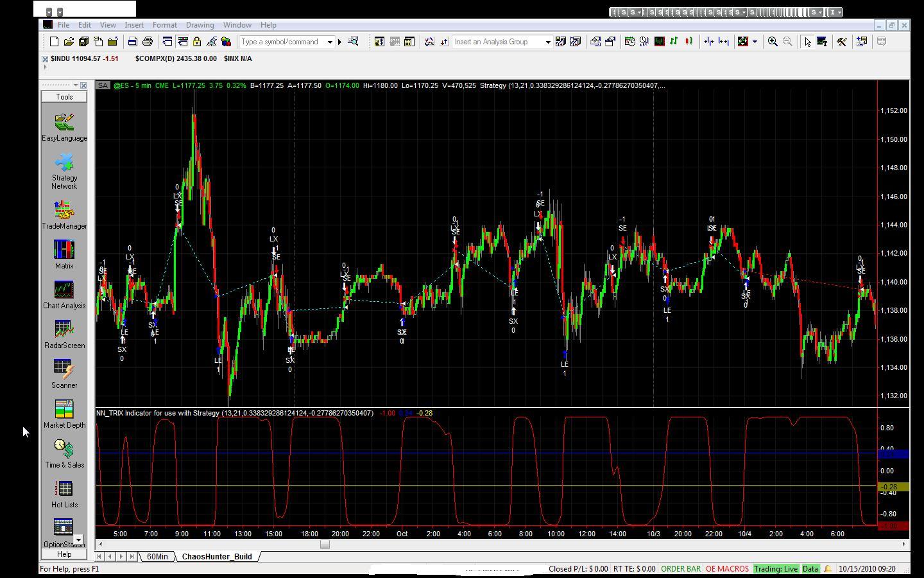This screenshot has height=578, width=924.
Task: Toggle OE MACROS in status bar
Action: point(727,569)
